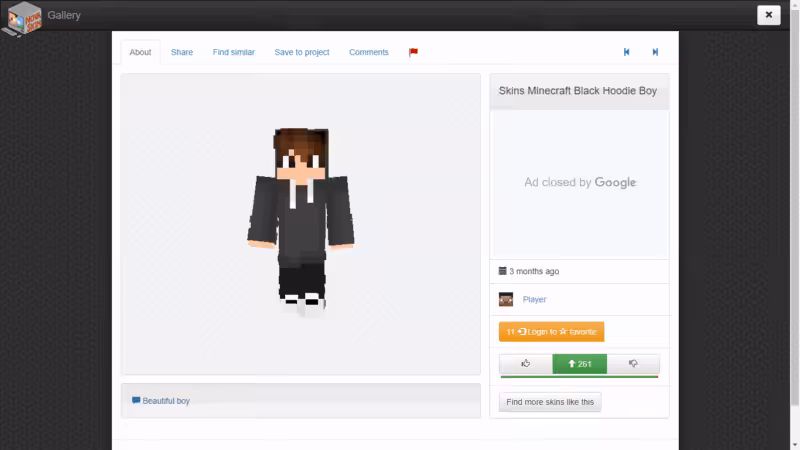
Task: Open the Save to project tab
Action: click(x=302, y=52)
